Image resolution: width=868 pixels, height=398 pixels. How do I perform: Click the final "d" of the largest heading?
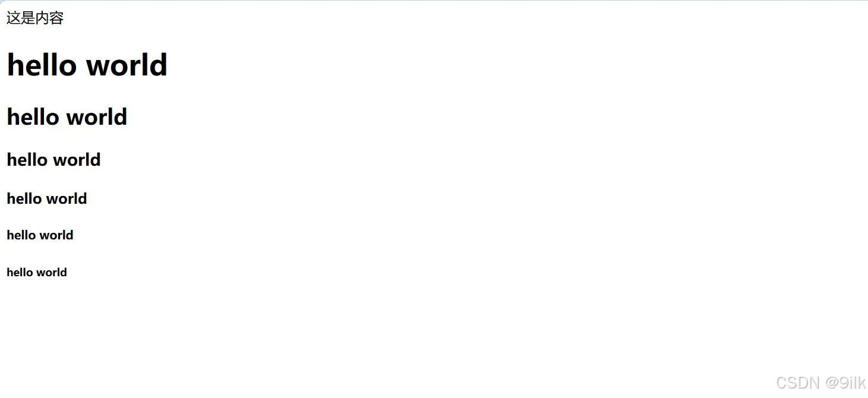(x=157, y=64)
